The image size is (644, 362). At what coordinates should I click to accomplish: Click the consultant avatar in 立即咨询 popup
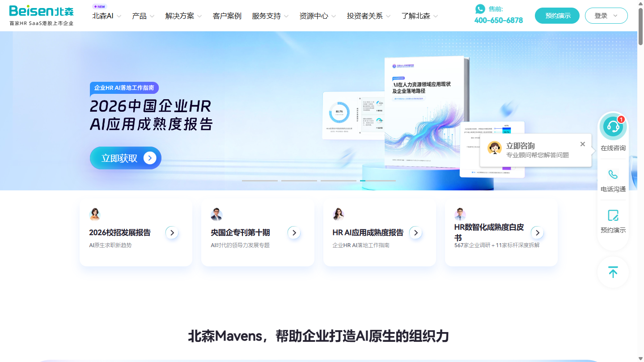pos(494,148)
